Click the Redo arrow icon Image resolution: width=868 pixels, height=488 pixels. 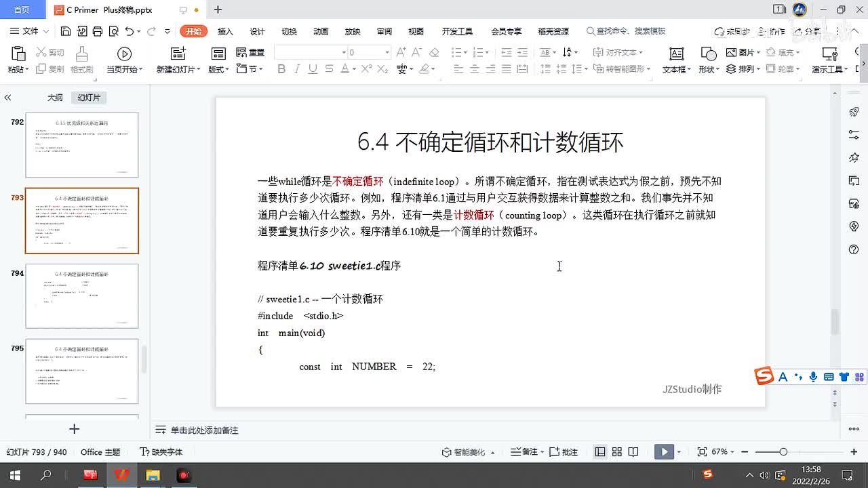151,31
